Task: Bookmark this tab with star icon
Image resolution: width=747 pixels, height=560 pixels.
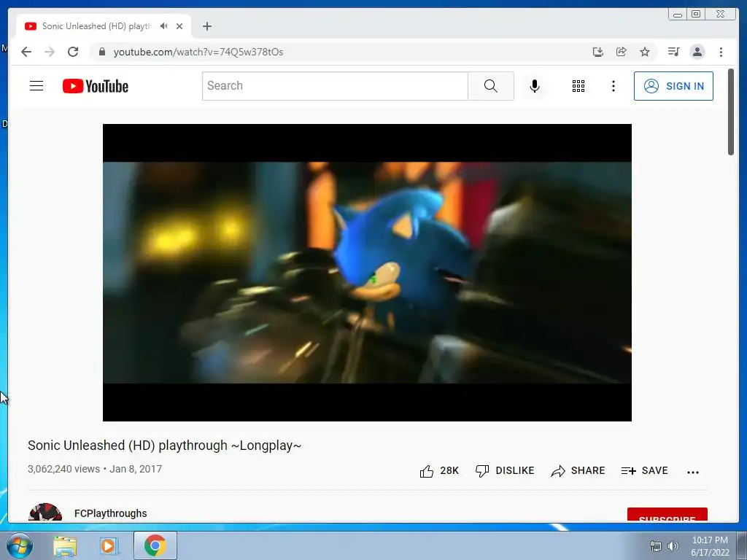Action: tap(645, 52)
